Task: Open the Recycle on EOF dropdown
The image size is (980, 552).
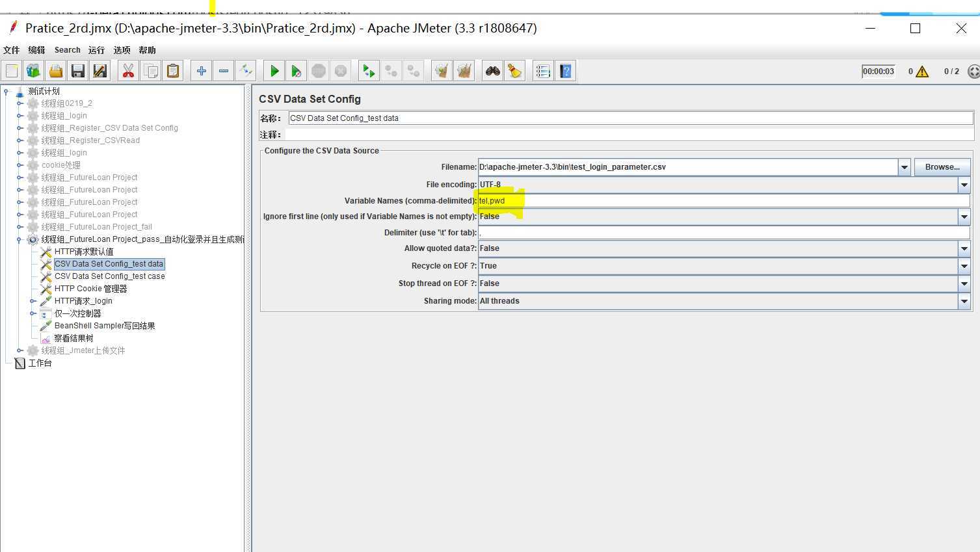Action: pos(964,266)
